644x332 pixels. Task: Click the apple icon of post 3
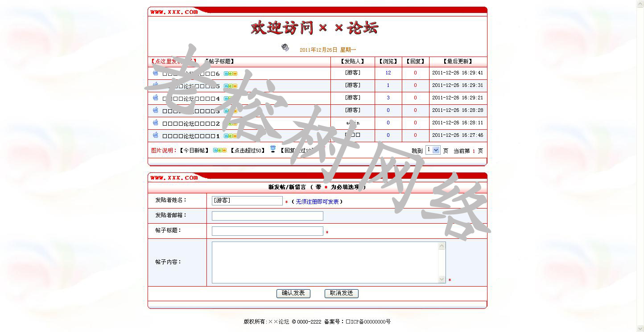tap(156, 110)
